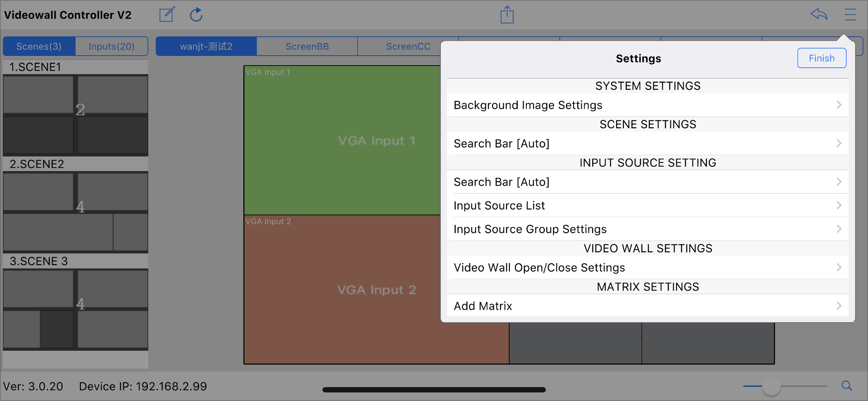The image size is (868, 401).
Task: Expand chevron on Add Matrix row
Action: tap(839, 306)
